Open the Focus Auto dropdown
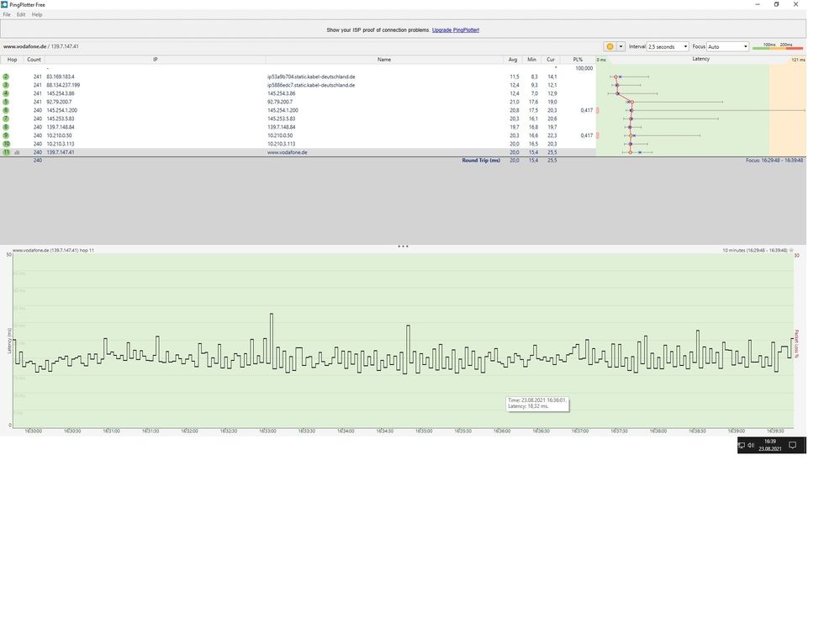 727,46
